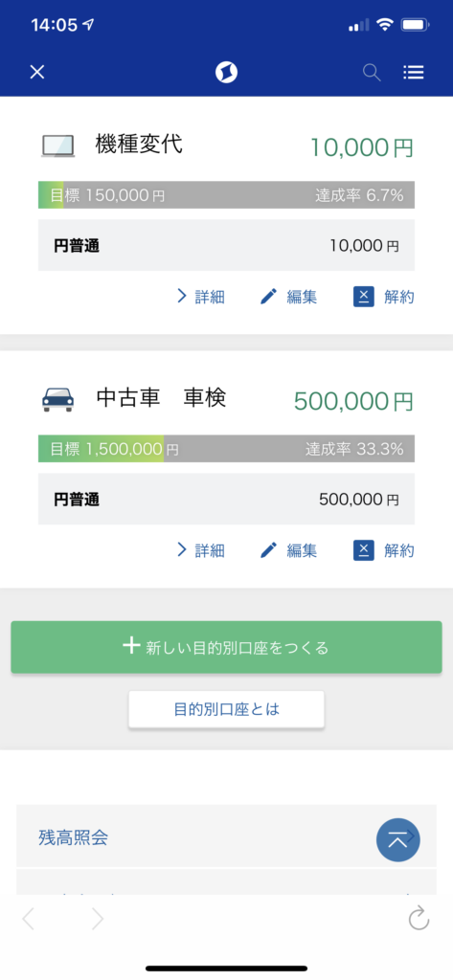Tap the browser reload icon
The width and height of the screenshot is (453, 980).
pyautogui.click(x=419, y=918)
